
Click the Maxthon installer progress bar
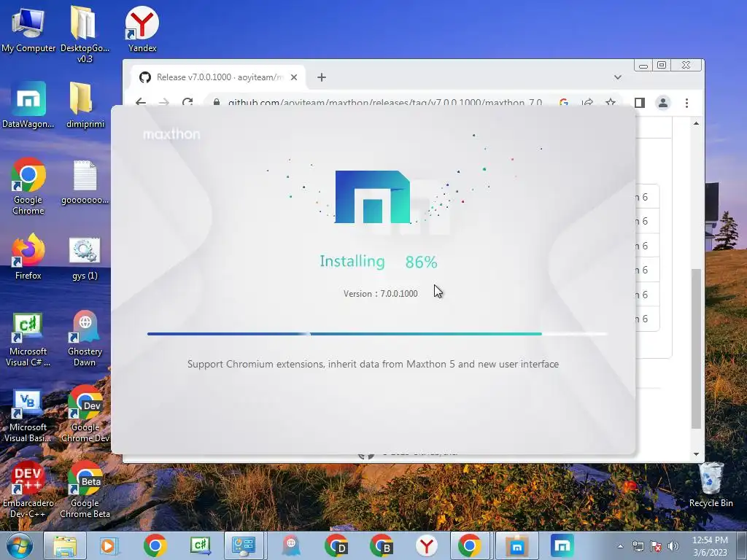377,334
